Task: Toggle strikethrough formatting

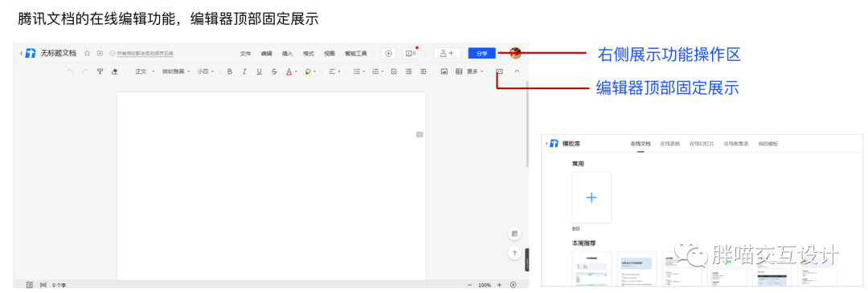Action: 274,71
